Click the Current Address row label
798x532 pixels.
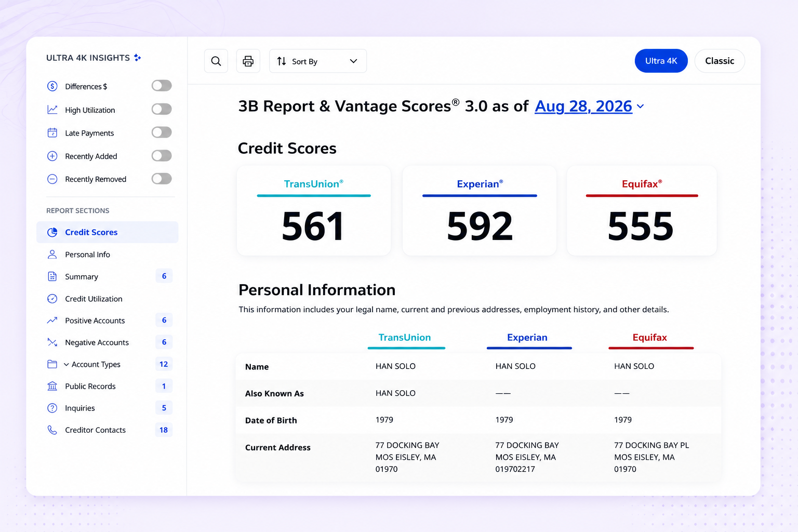(278, 447)
